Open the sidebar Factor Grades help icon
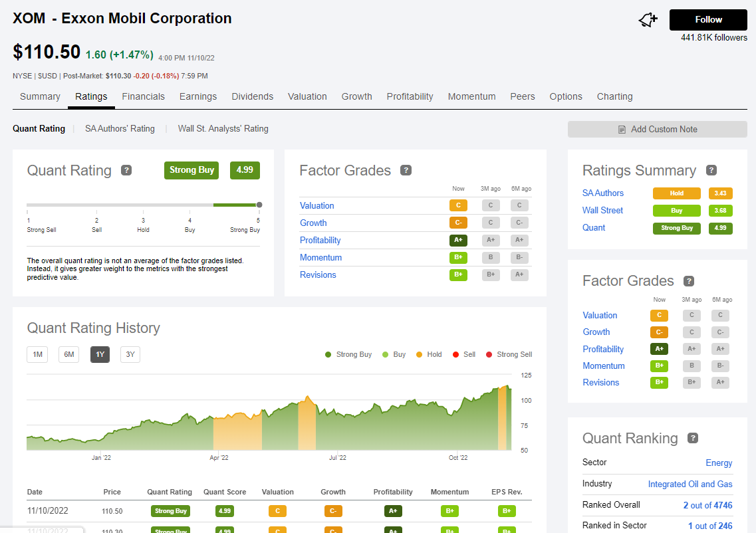 click(x=689, y=281)
